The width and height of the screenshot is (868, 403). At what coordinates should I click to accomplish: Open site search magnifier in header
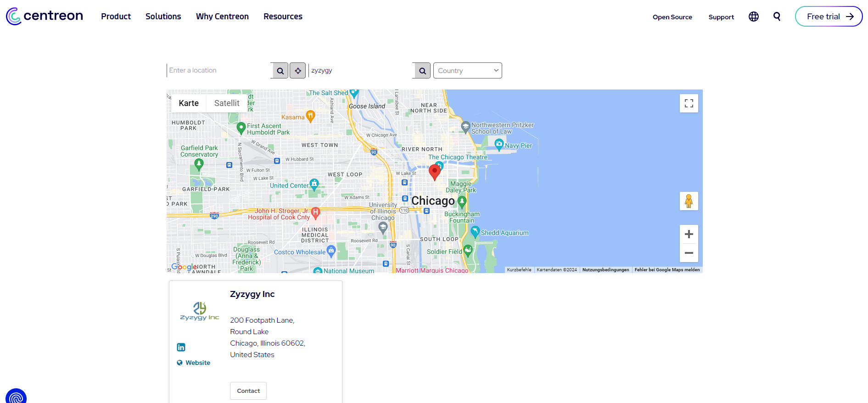[x=777, y=17]
